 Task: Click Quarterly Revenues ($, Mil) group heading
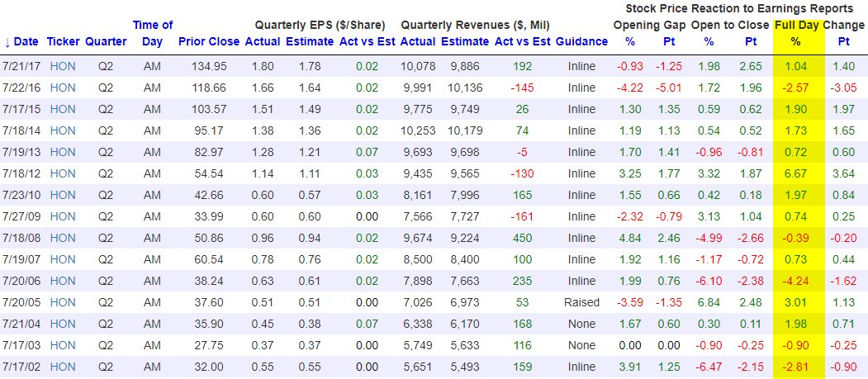click(x=475, y=25)
